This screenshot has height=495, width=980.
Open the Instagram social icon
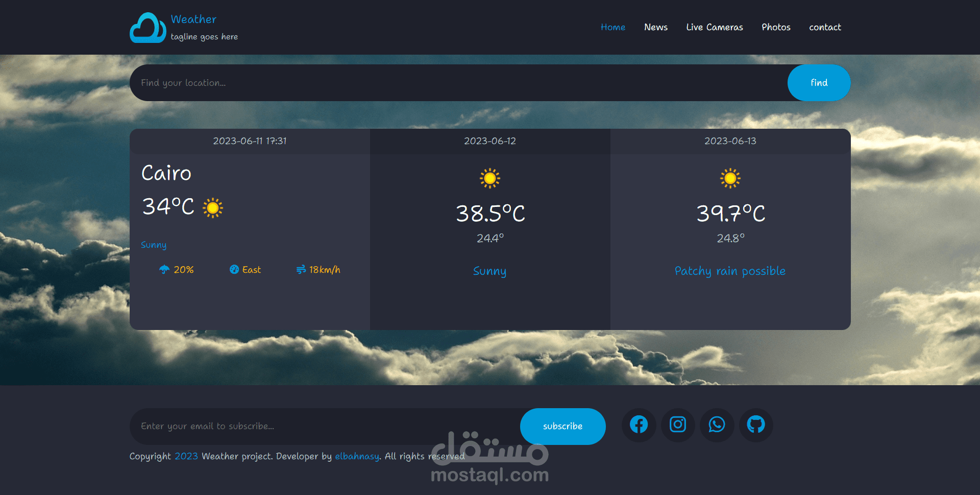click(678, 425)
